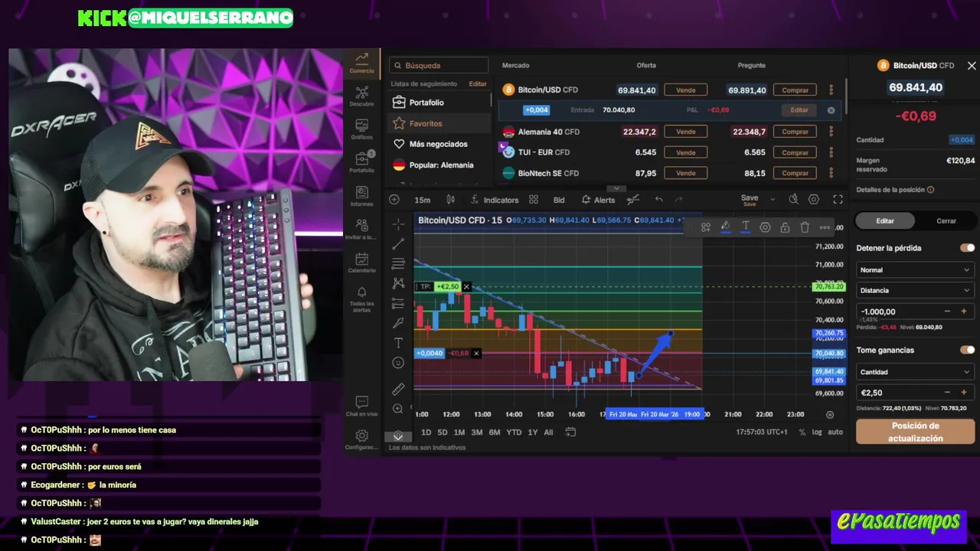The height and width of the screenshot is (551, 980).
Task: Open chart settings hexagon icon
Action: (x=814, y=200)
